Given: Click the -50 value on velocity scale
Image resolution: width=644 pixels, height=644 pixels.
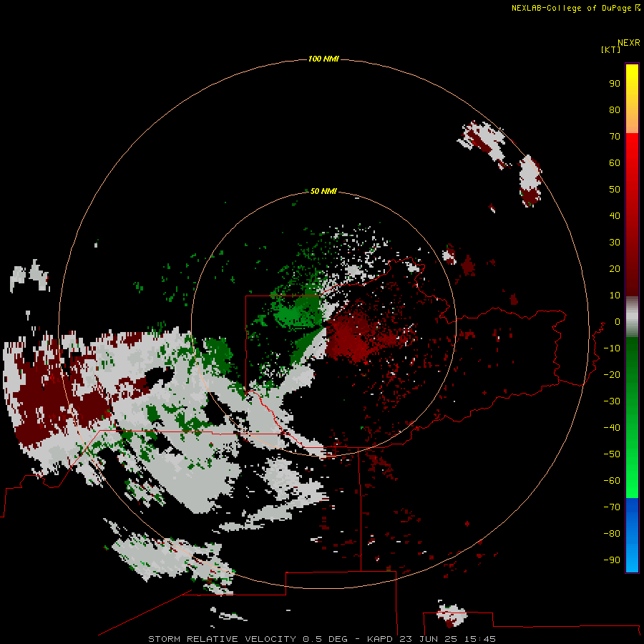Looking at the screenshot, I should tap(612, 454).
